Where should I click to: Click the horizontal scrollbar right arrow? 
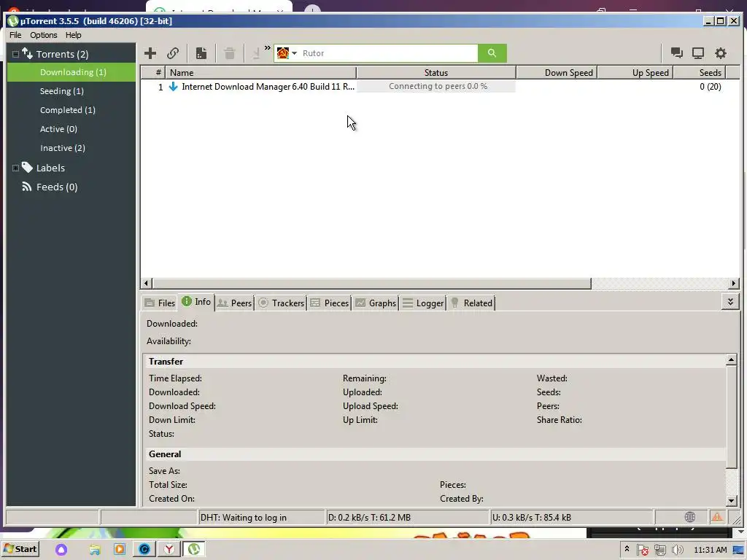click(x=734, y=284)
